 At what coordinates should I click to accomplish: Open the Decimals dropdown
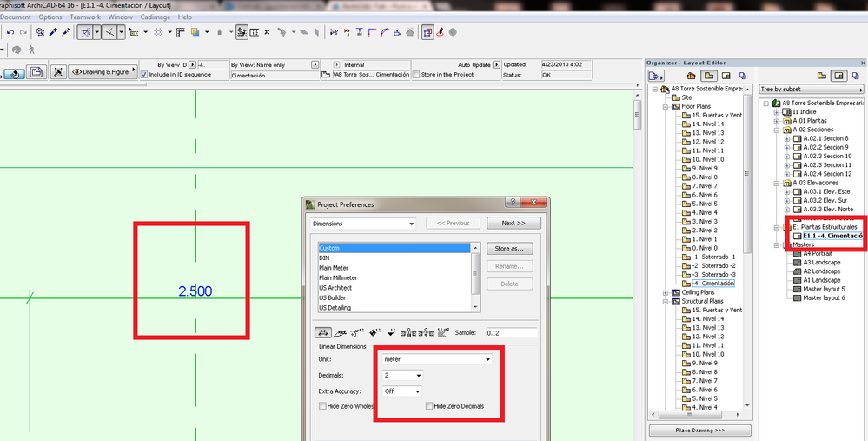402,375
